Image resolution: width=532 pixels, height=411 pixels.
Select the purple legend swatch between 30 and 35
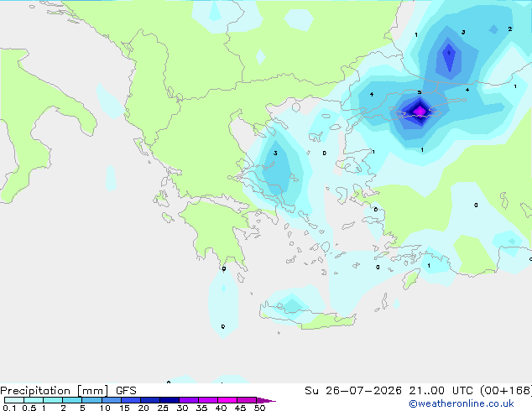189,400
